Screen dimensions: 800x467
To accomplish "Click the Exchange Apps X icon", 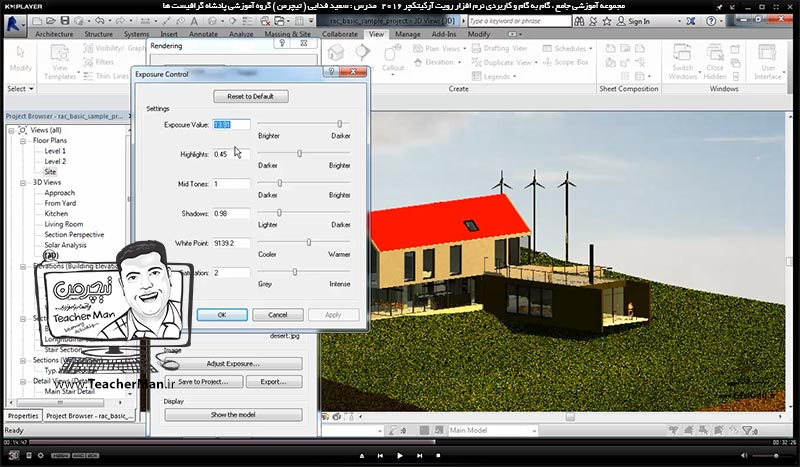I will 691,21.
